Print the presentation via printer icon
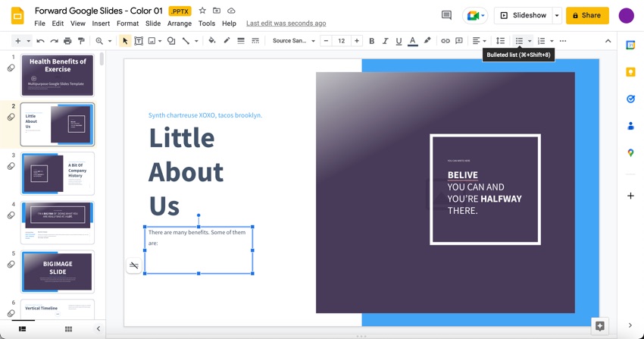The height and width of the screenshot is (339, 644). [67, 41]
